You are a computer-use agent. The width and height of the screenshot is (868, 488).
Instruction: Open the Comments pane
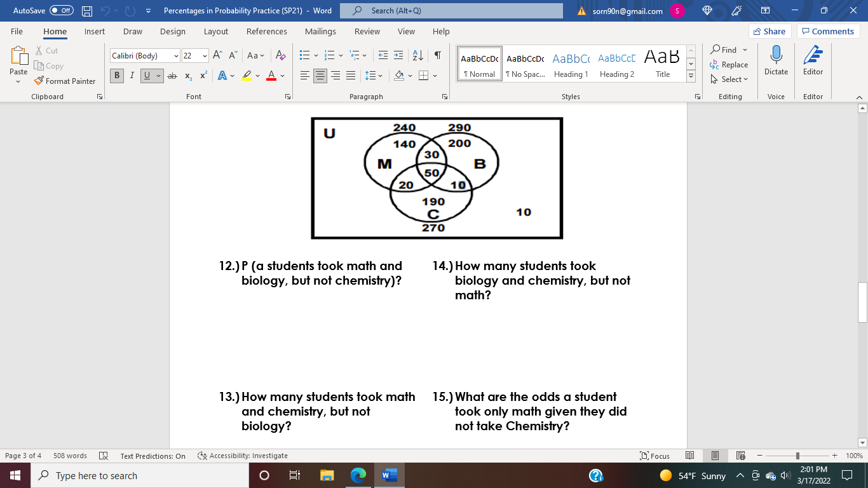[x=828, y=31]
